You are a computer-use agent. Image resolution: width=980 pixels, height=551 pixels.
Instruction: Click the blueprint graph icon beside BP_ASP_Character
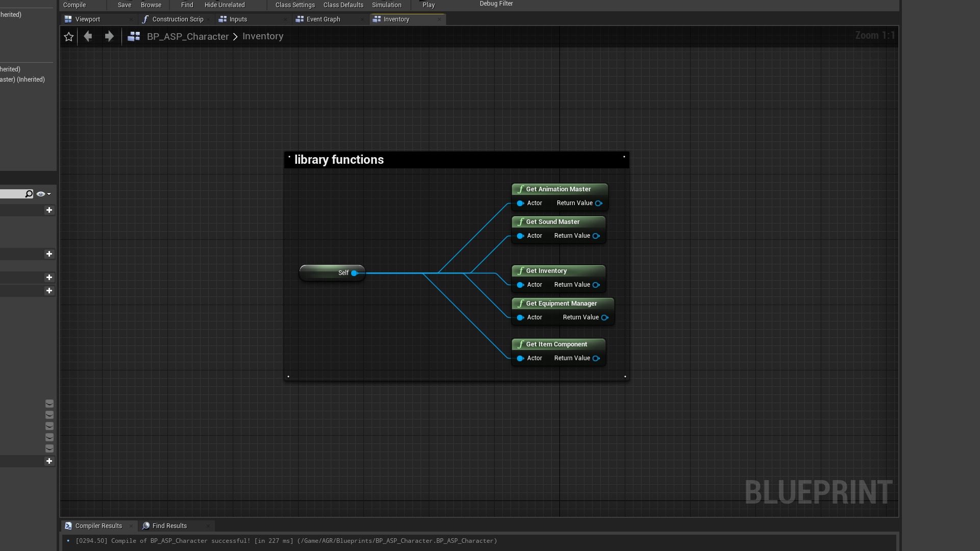(x=134, y=37)
